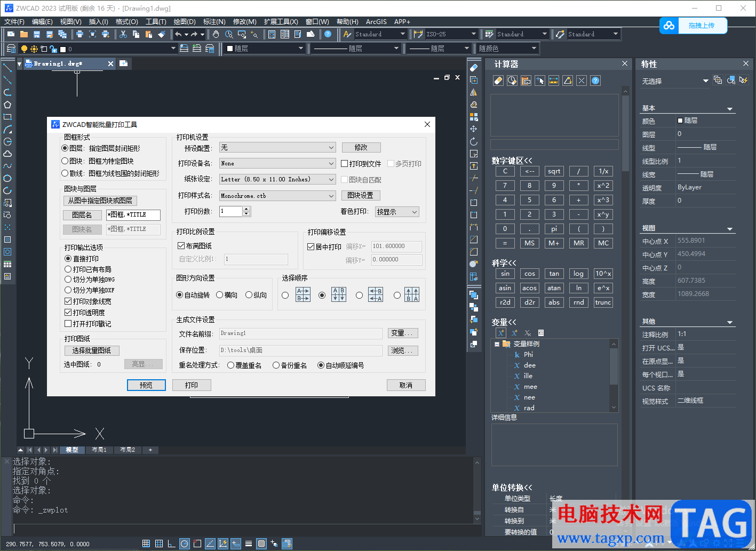Click the 选择批量图纸 button
This screenshot has width=756, height=551.
tap(92, 350)
